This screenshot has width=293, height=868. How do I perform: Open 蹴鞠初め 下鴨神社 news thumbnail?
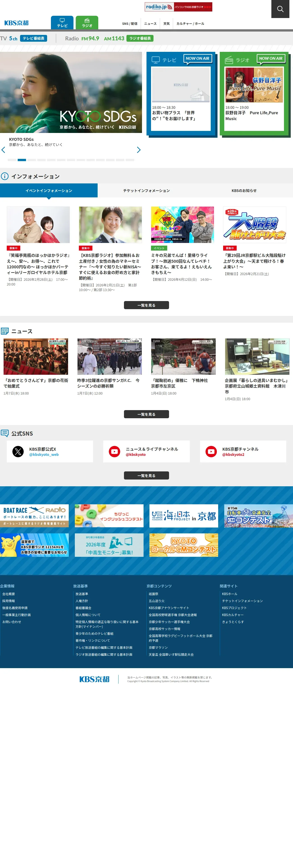(183, 356)
